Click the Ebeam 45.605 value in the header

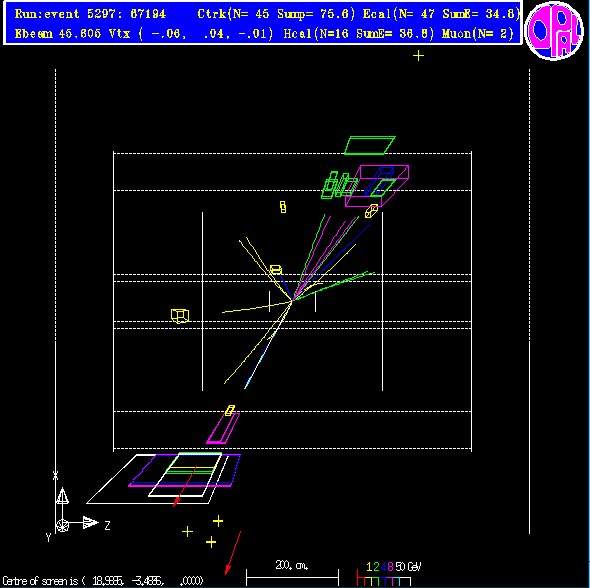58,34
